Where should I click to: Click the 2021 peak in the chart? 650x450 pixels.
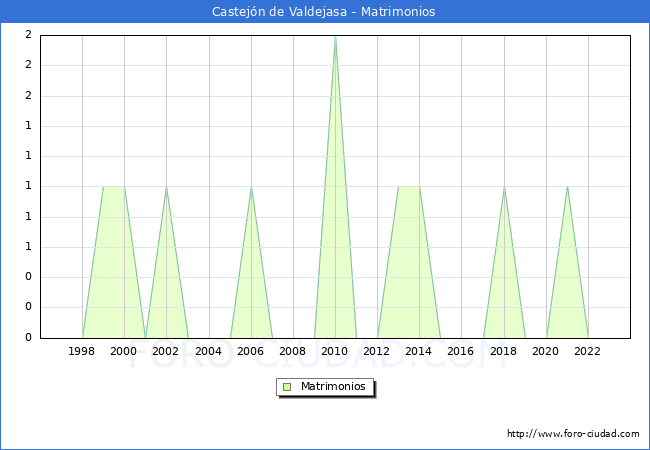[567, 188]
